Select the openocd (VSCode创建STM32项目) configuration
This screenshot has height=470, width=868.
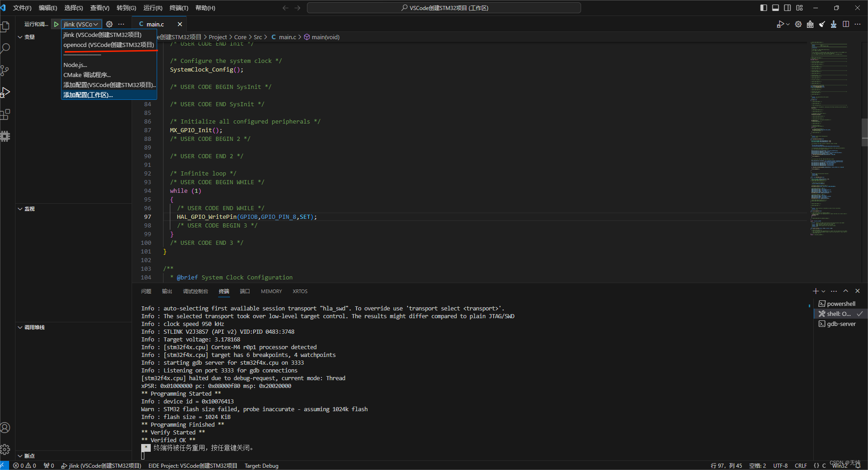click(x=109, y=45)
